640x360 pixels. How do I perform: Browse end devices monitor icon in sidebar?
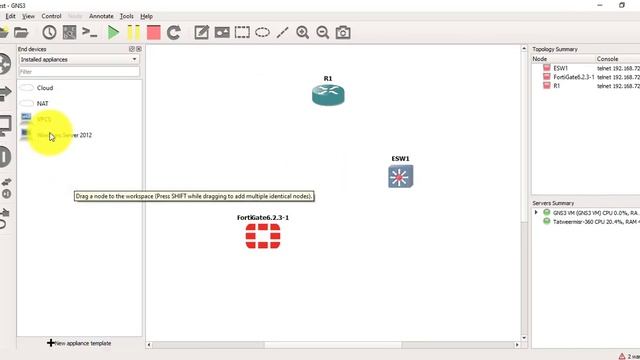[5, 126]
